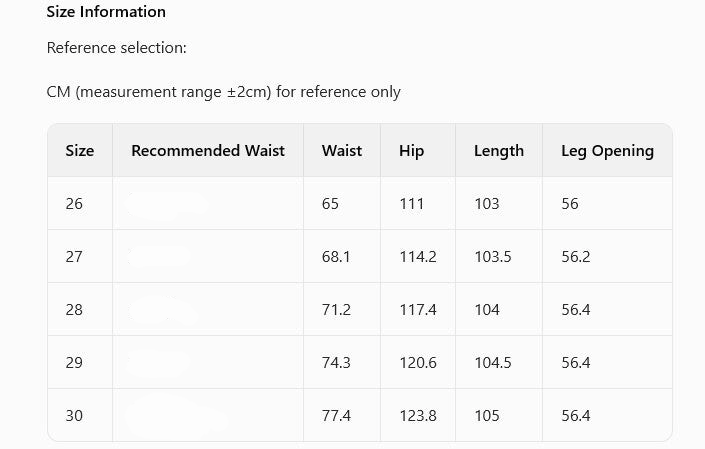Click the Reference selection text
Viewport: 705px width, 449px height.
[x=117, y=48]
